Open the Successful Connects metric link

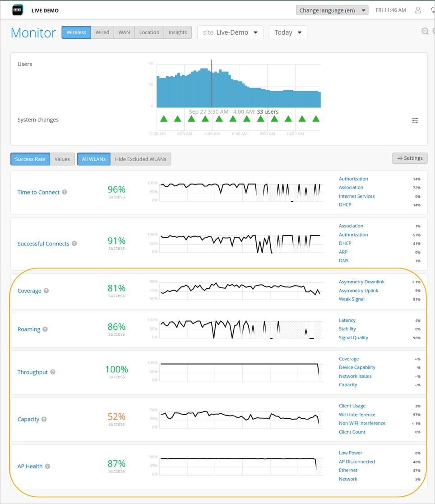43,244
